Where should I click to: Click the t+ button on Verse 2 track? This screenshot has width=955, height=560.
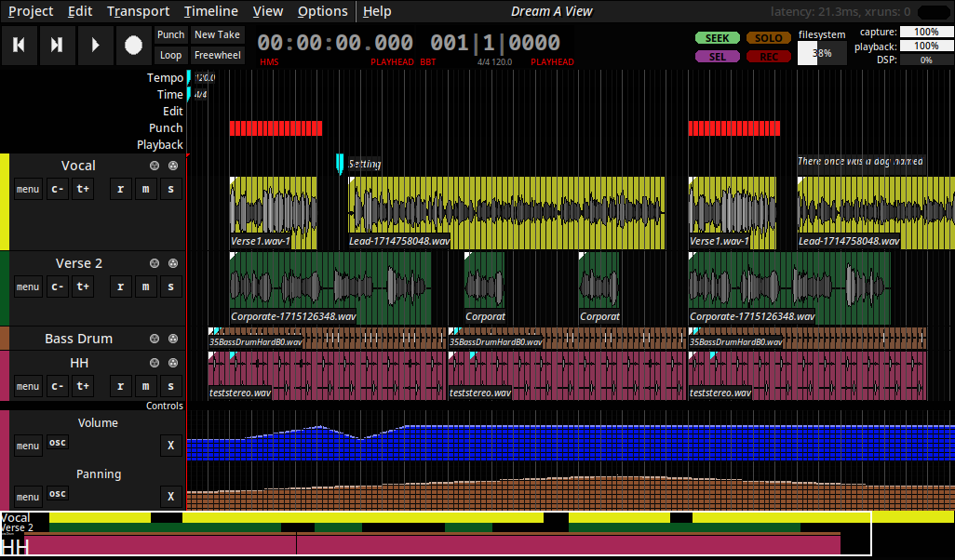click(x=83, y=287)
